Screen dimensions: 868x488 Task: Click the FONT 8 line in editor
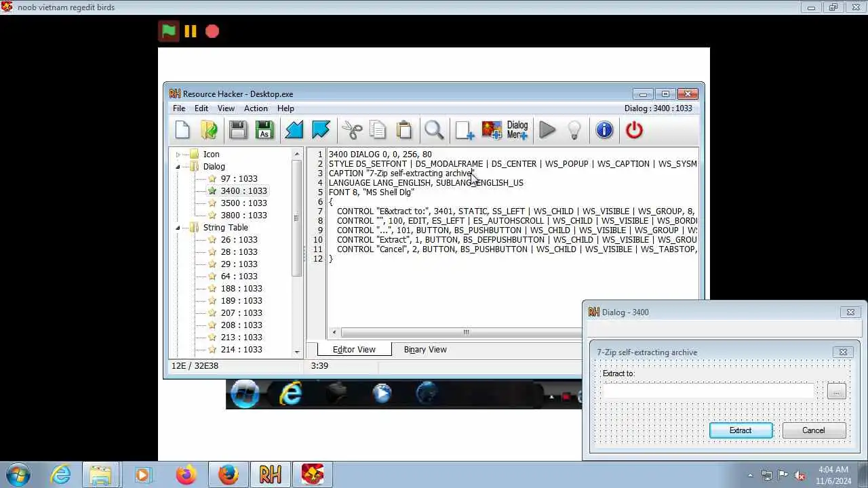(x=371, y=192)
